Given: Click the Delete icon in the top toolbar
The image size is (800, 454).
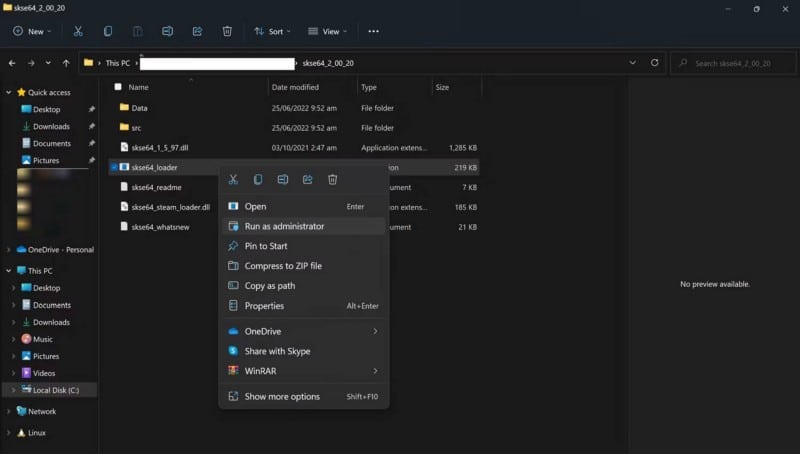Looking at the screenshot, I should 227,31.
